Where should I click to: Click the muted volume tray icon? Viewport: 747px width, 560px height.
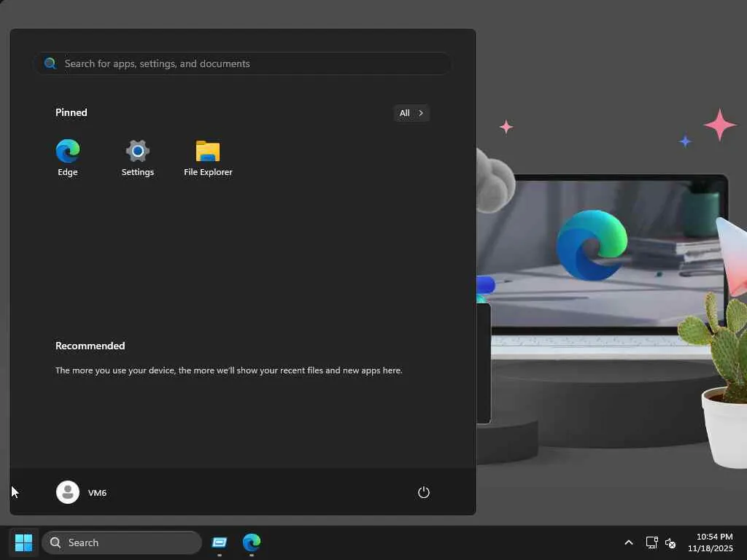coord(670,542)
